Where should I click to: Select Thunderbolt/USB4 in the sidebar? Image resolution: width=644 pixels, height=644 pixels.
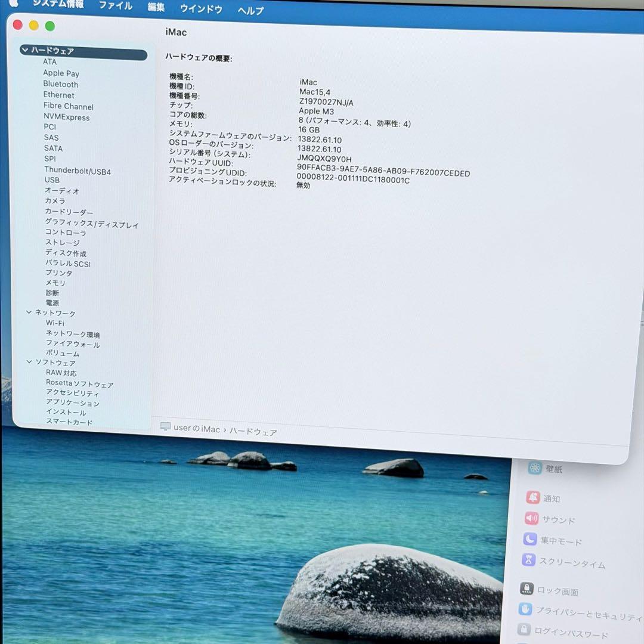pyautogui.click(x=78, y=171)
